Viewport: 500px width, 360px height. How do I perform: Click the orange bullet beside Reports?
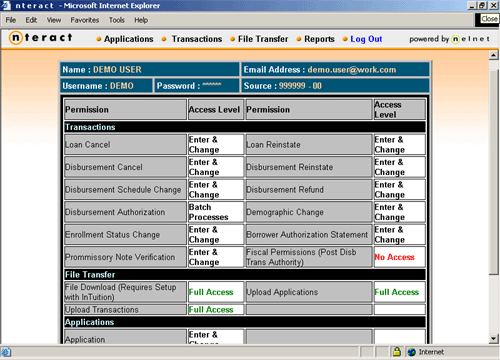(x=299, y=39)
